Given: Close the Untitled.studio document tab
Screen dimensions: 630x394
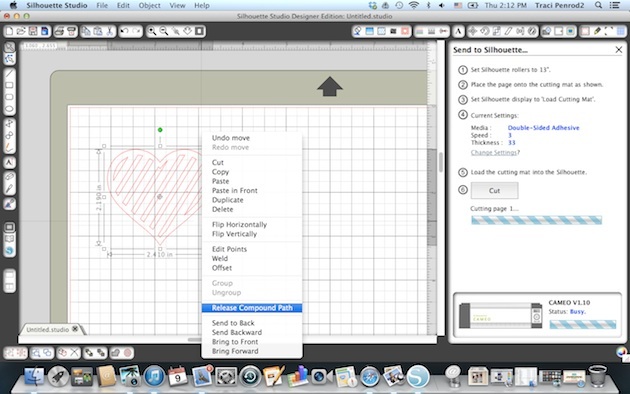Looking at the screenshot, I should [75, 329].
